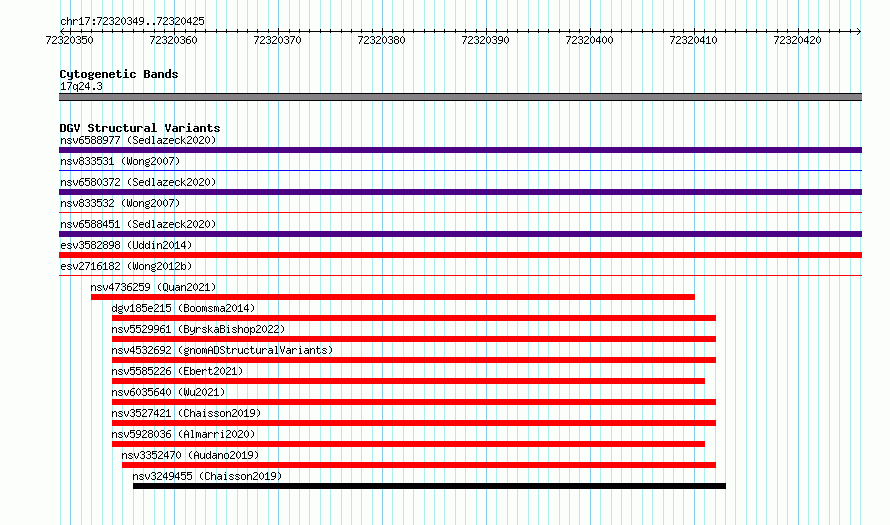Open nsv6588451 (Sedlazeck2020) label

tap(138, 224)
